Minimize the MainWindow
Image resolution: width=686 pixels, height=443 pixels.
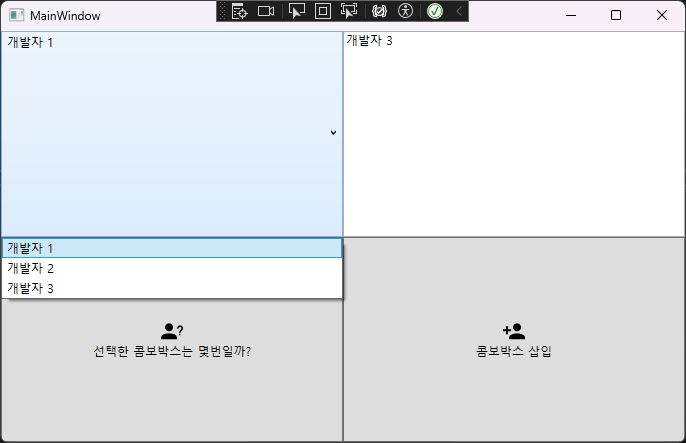pos(570,15)
